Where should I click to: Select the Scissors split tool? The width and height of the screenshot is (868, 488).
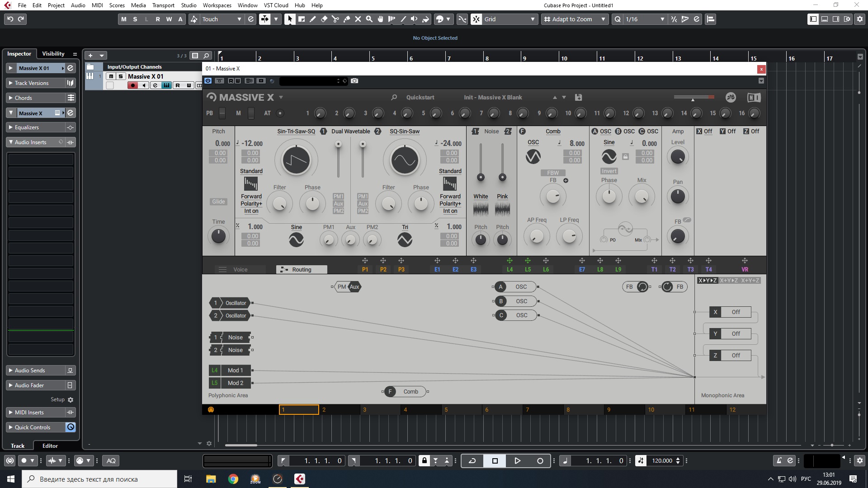(335, 19)
